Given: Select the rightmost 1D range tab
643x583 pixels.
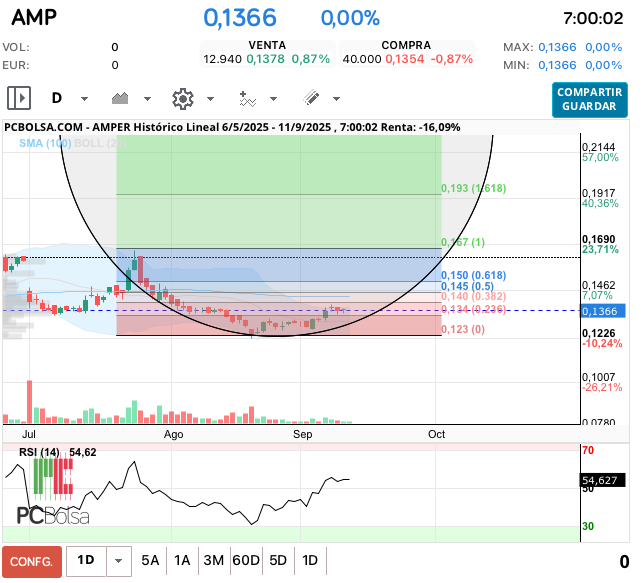Looking at the screenshot, I should (310, 560).
